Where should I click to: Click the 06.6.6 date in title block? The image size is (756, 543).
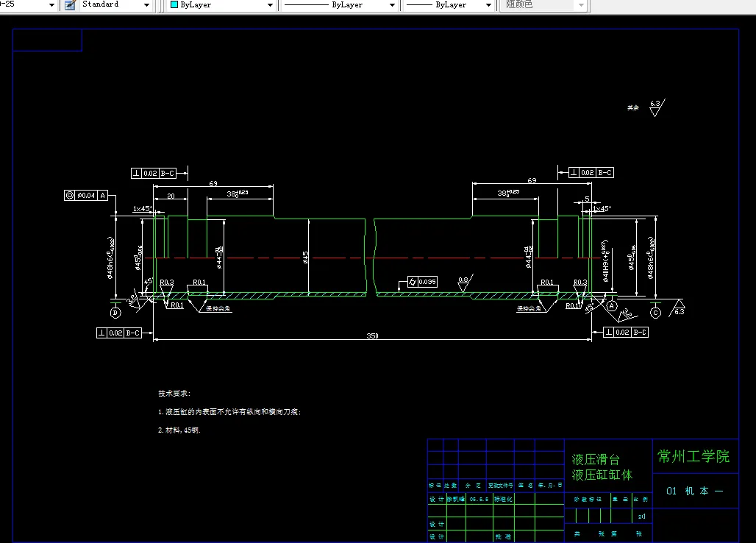pos(479,499)
